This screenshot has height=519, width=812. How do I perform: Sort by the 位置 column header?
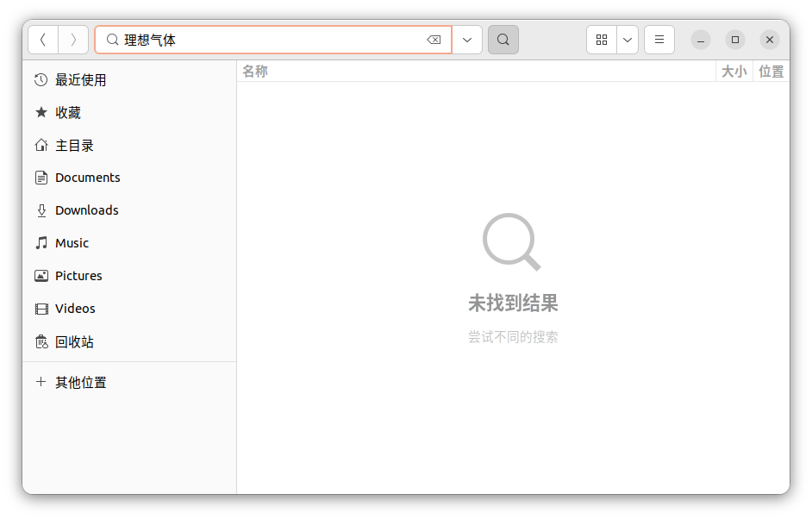pyautogui.click(x=771, y=72)
